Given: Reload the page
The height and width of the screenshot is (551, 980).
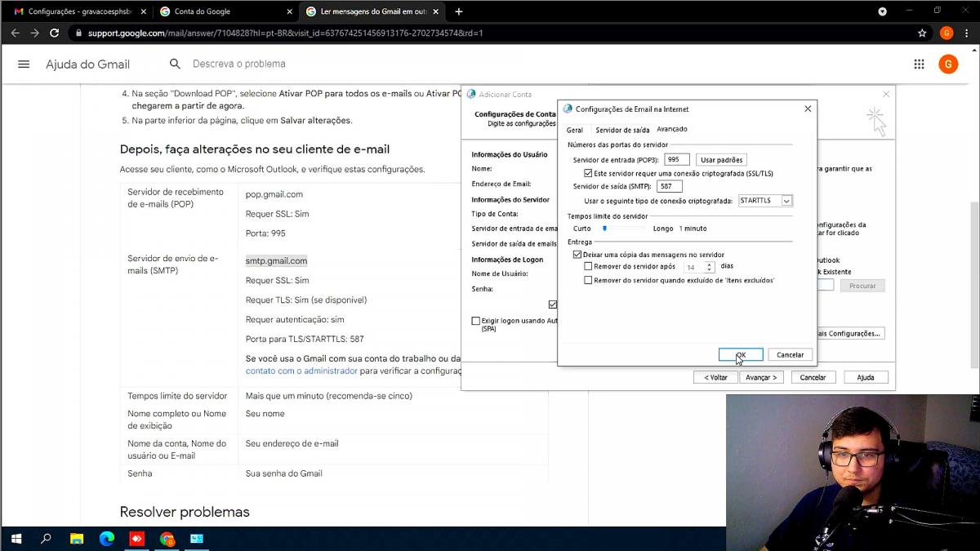Looking at the screenshot, I should (x=55, y=33).
